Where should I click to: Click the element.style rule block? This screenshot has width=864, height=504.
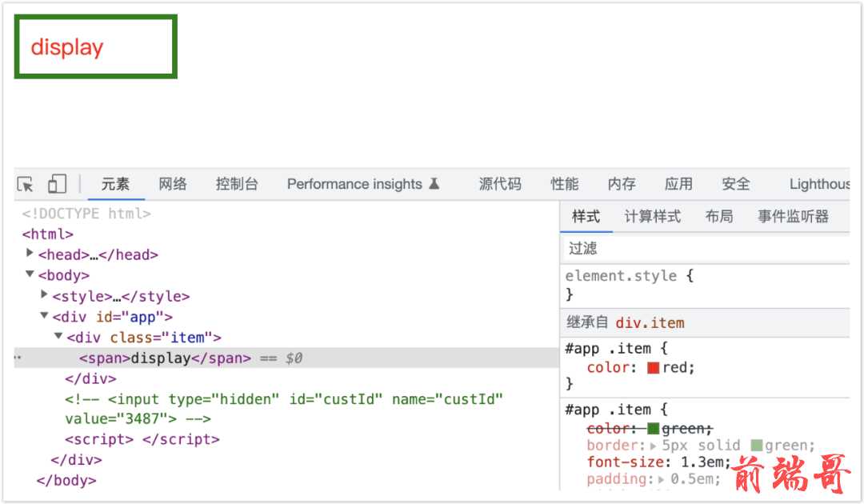pos(706,285)
